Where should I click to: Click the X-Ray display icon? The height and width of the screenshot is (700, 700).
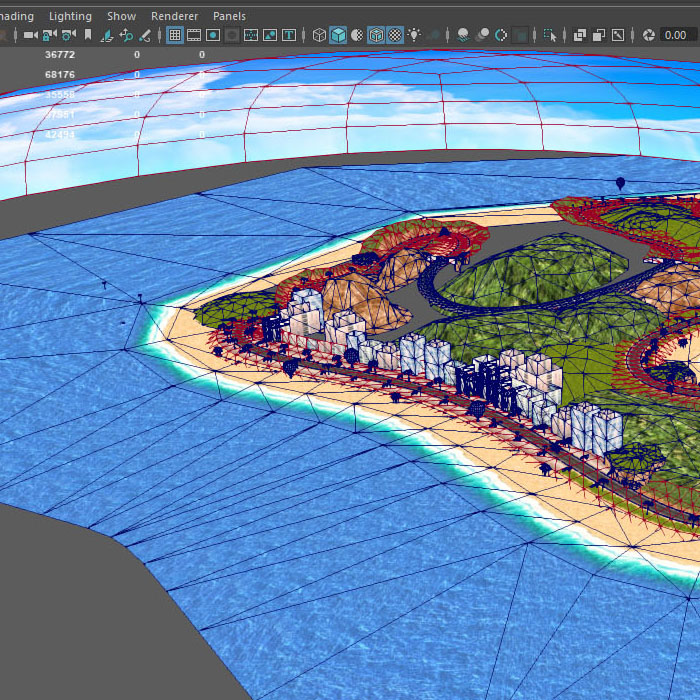[x=580, y=35]
